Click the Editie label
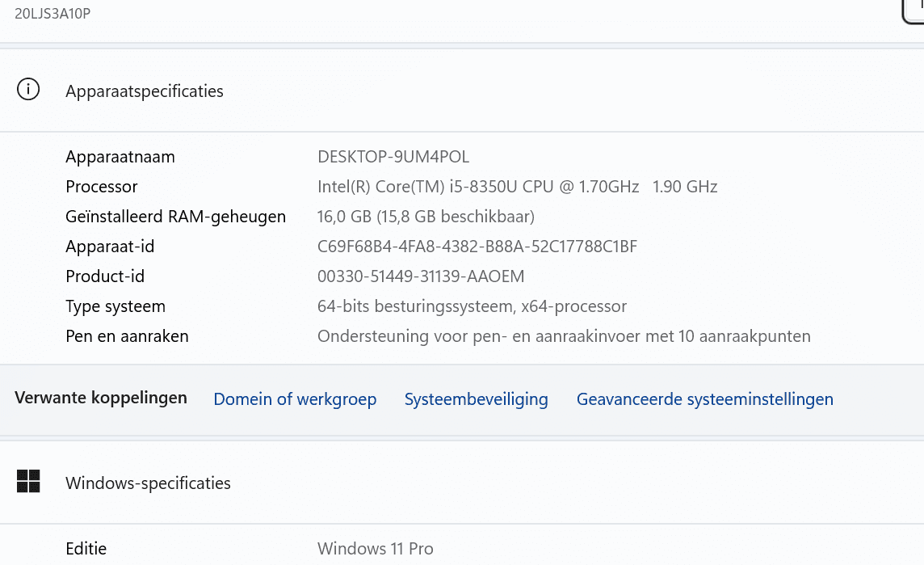The height and width of the screenshot is (565, 924). (86, 549)
